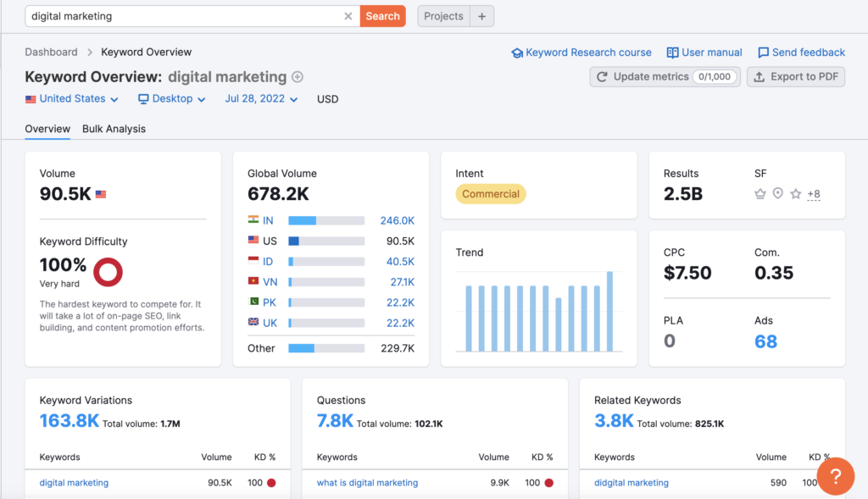Click the monitor icon beside Desktop
Viewport: 868px width, 499px height.
[x=143, y=99]
